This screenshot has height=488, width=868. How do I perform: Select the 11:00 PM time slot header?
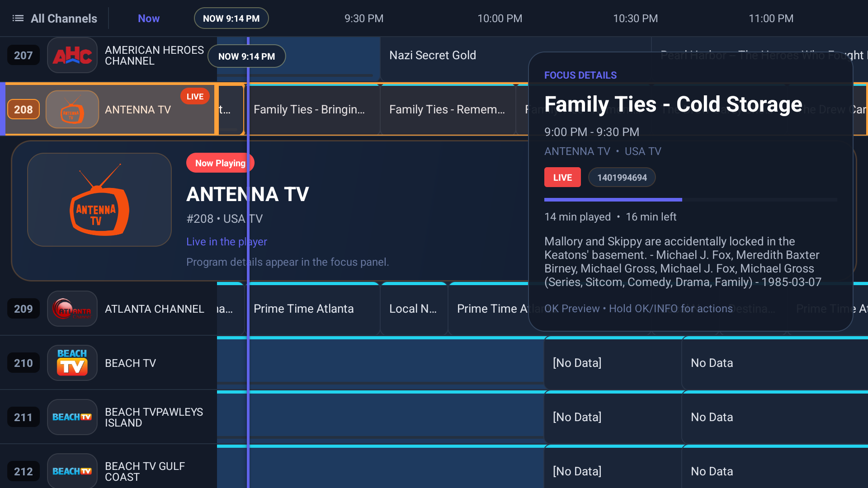point(771,19)
